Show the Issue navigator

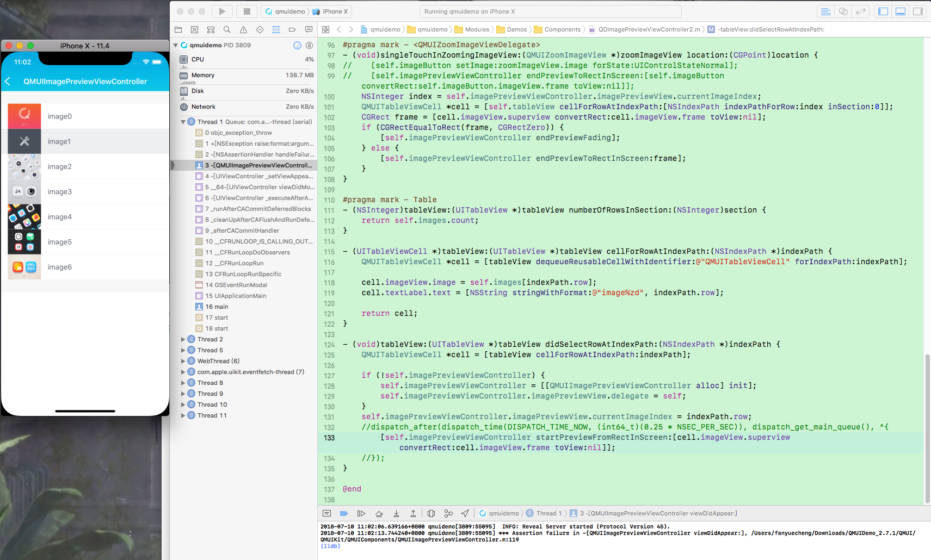[x=243, y=29]
